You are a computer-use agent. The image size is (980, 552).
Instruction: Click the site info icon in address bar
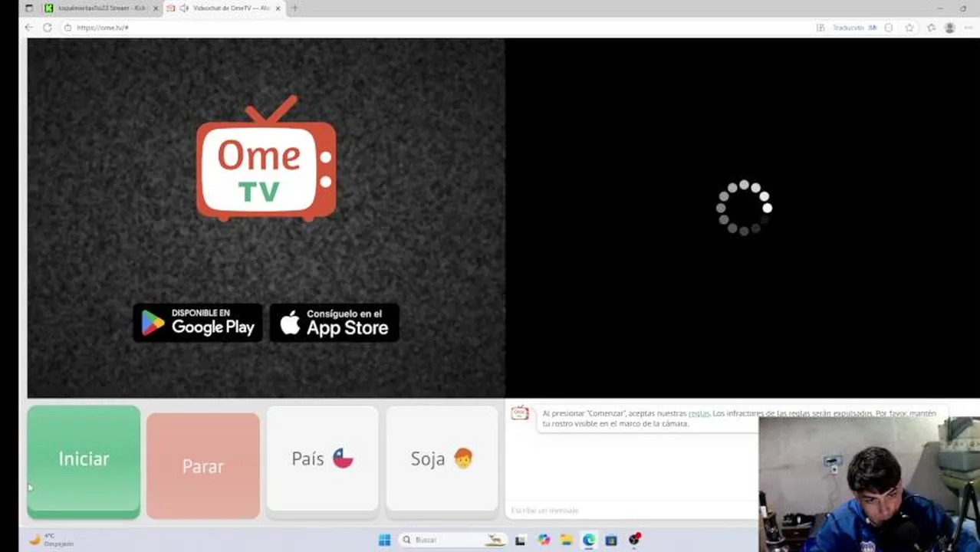67,28
